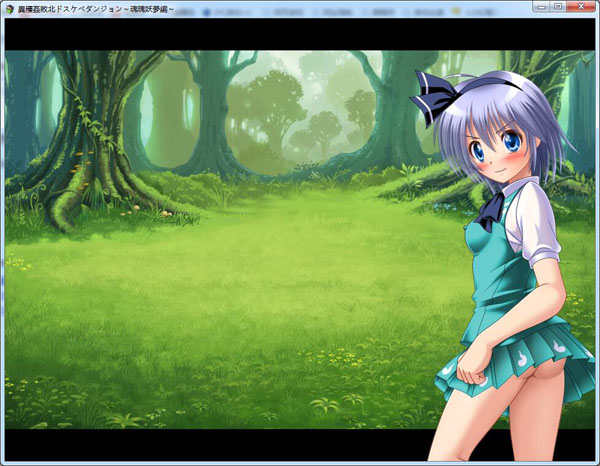Close the game window
The image size is (600, 466).
[580, 6]
